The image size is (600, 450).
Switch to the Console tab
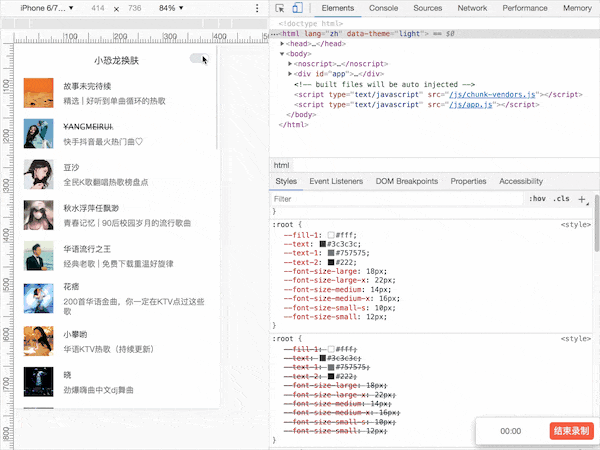point(383,8)
